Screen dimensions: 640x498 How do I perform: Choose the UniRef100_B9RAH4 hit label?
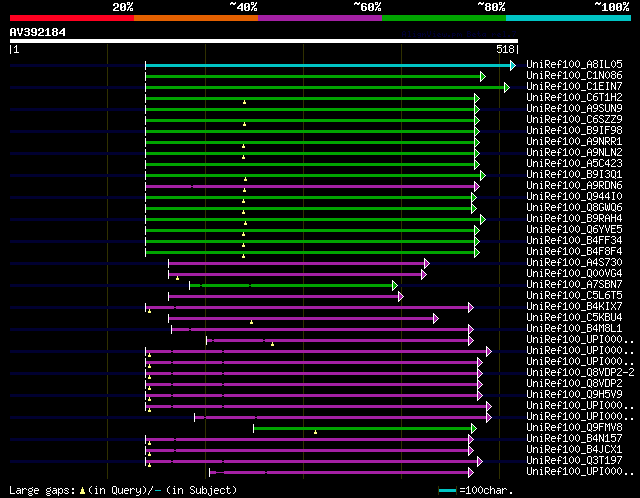[x=574, y=218]
